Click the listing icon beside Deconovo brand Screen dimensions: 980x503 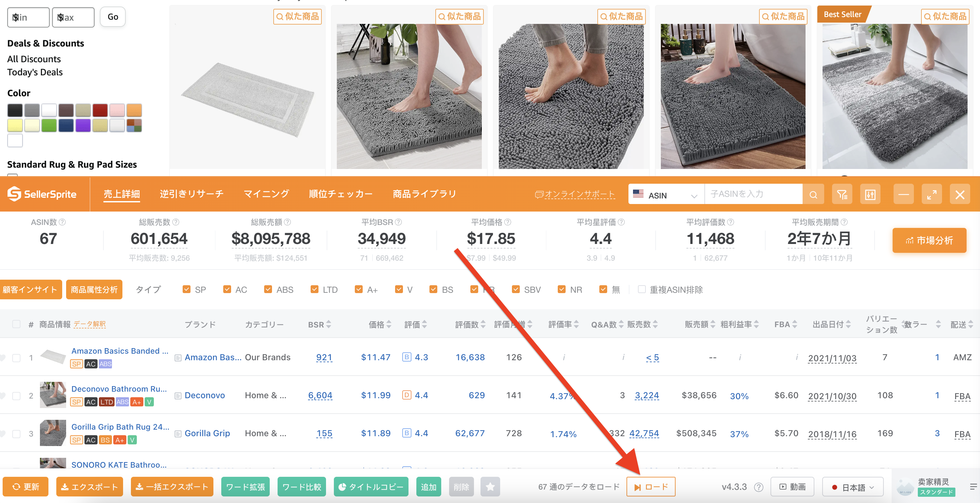point(178,396)
